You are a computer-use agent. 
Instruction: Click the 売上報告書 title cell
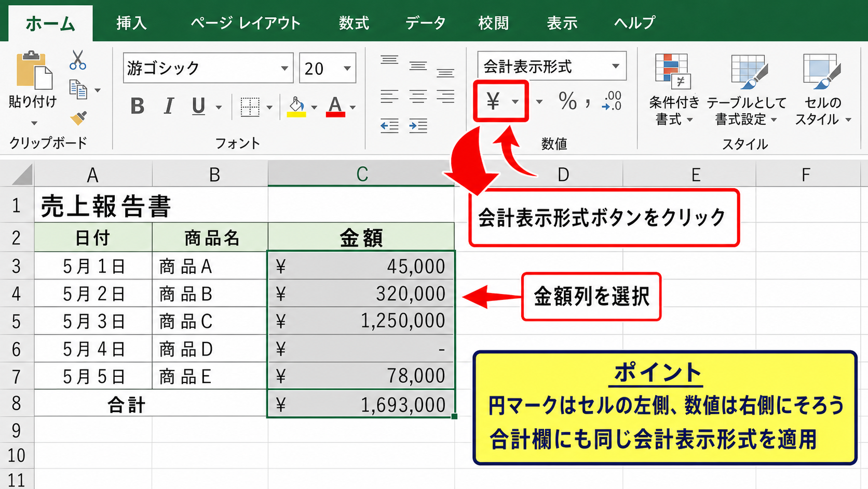click(x=151, y=206)
